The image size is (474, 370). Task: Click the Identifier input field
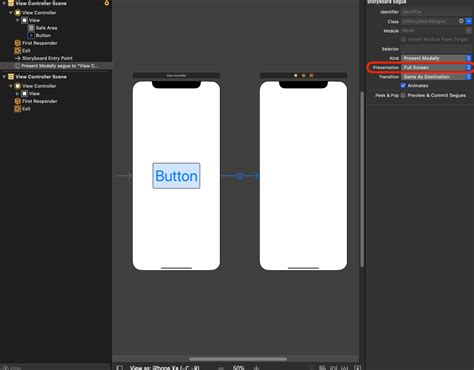pos(436,12)
